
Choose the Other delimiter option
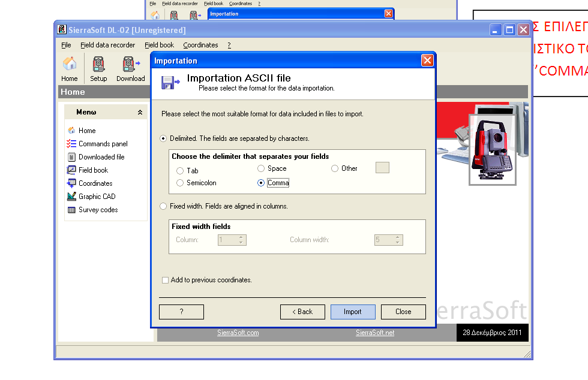(335, 168)
